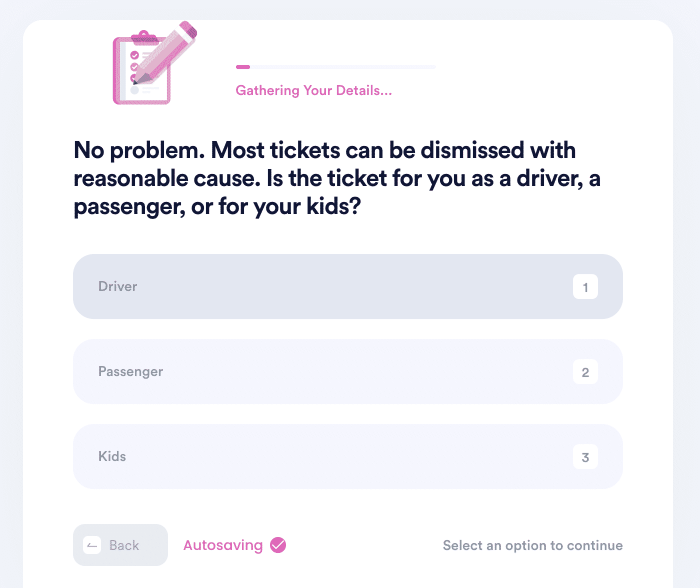Image resolution: width=700 pixels, height=588 pixels.
Task: Click the Autosaving label
Action: (223, 545)
